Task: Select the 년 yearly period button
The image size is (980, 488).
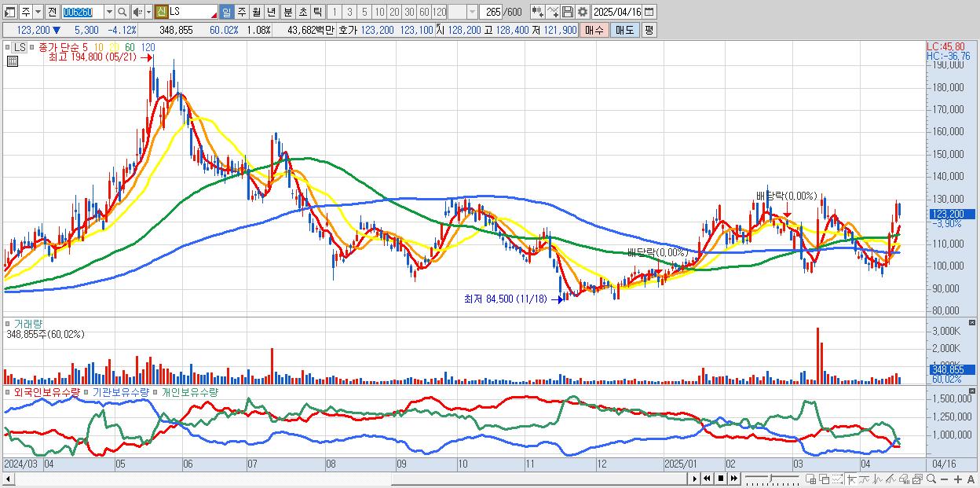Action: (x=271, y=12)
